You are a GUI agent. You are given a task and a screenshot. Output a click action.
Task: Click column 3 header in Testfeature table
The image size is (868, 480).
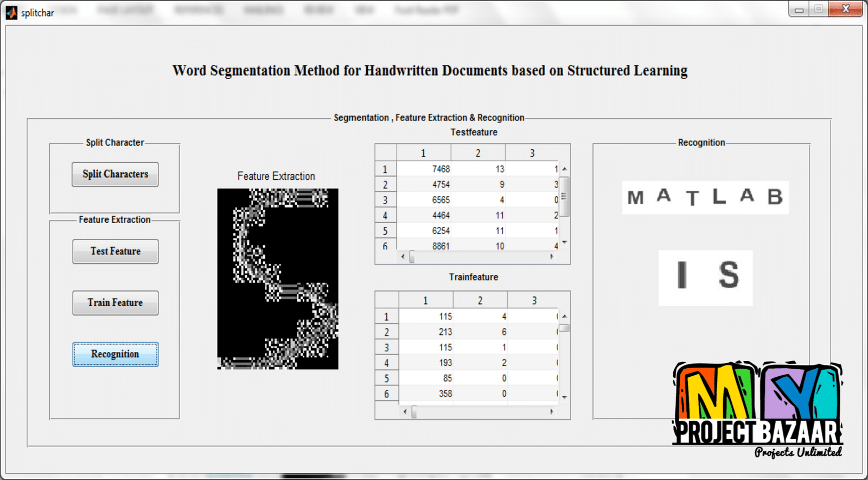(532, 153)
